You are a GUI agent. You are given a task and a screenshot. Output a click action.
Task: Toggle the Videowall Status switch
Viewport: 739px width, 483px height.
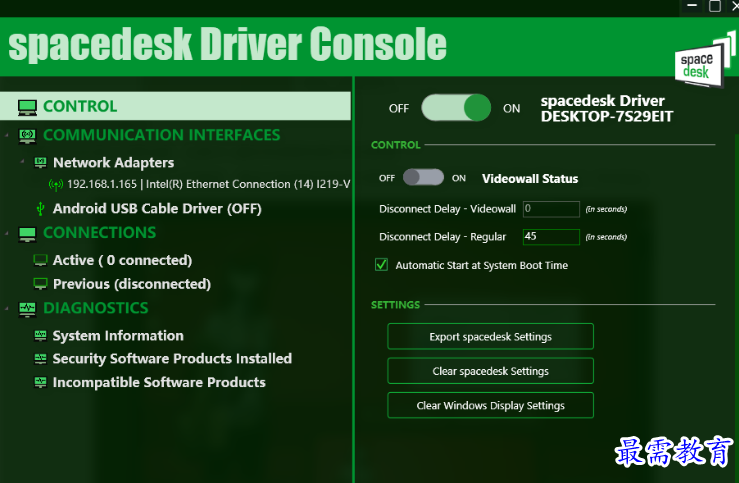click(x=423, y=178)
